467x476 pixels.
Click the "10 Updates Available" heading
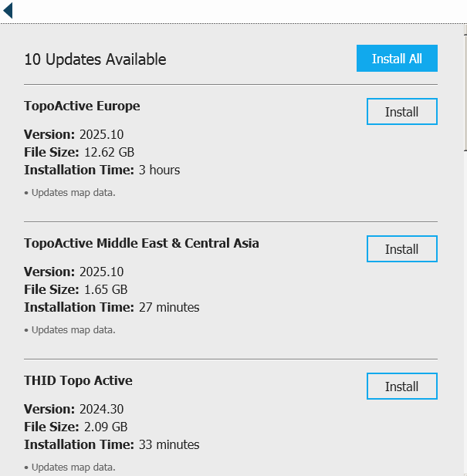click(x=95, y=59)
